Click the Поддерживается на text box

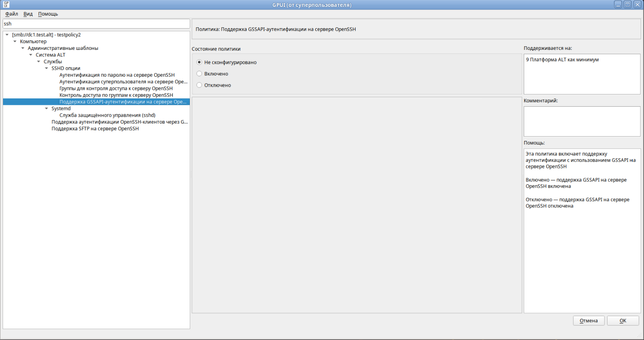(582, 74)
